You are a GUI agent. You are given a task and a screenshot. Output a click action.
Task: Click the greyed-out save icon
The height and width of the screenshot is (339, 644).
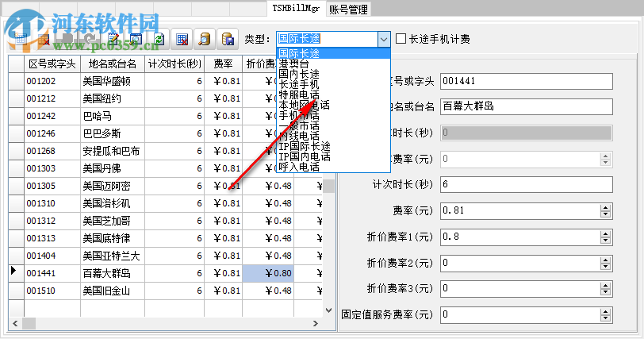67,40
